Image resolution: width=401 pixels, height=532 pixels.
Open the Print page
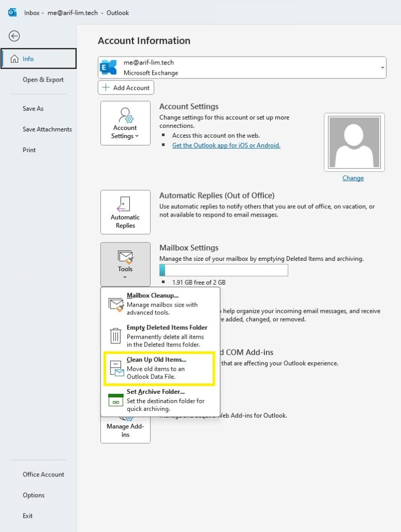coord(29,150)
